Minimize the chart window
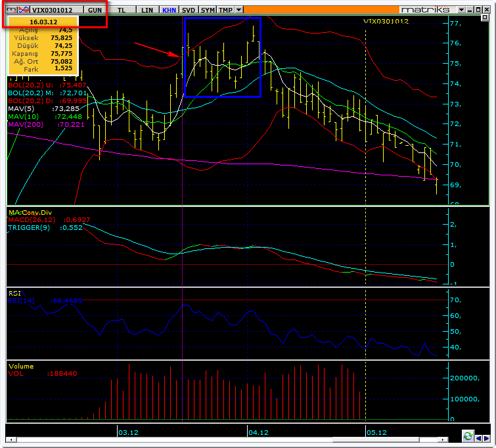 (470, 10)
